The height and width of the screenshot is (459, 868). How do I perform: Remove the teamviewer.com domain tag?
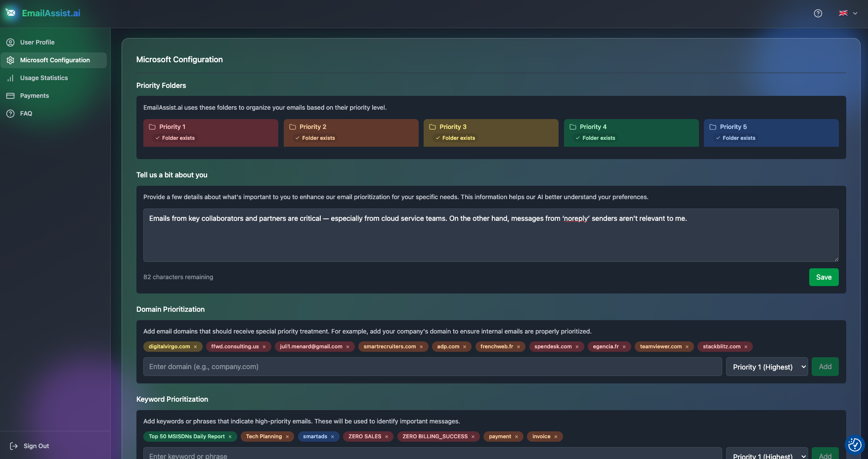coord(687,347)
